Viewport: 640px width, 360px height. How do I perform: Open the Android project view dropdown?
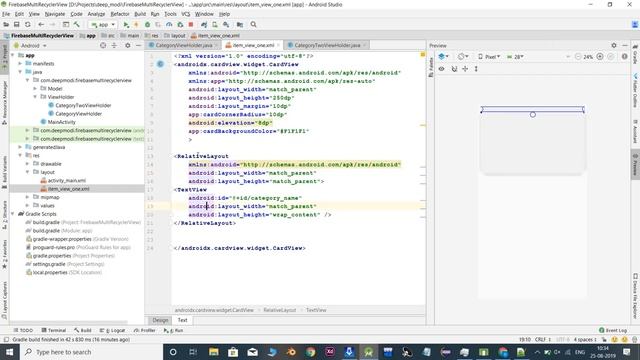click(x=30, y=45)
